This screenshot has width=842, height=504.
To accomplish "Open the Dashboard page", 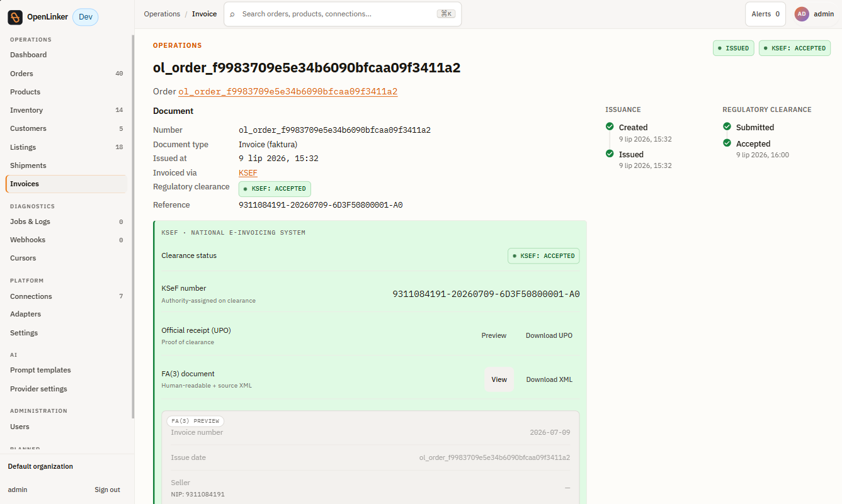I will 66,55.
